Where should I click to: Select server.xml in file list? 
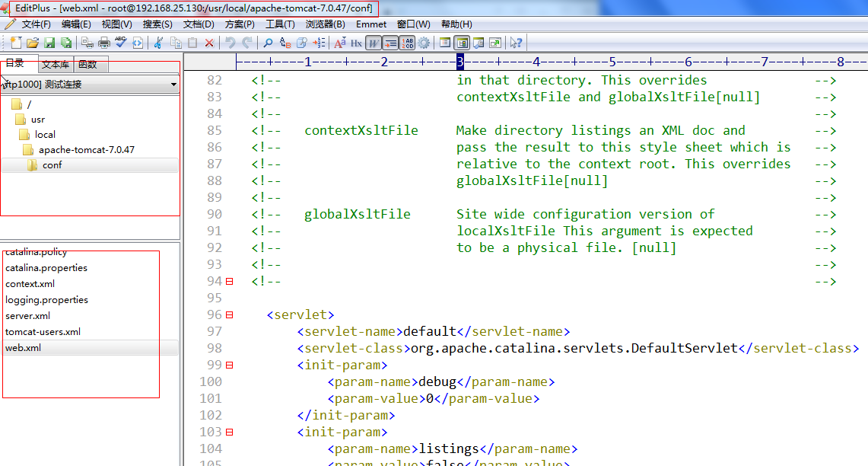(27, 316)
